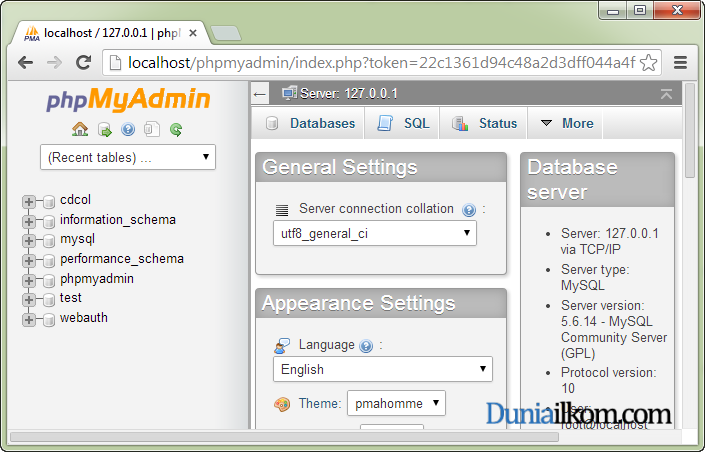Open a new browser tab

pyautogui.click(x=226, y=33)
